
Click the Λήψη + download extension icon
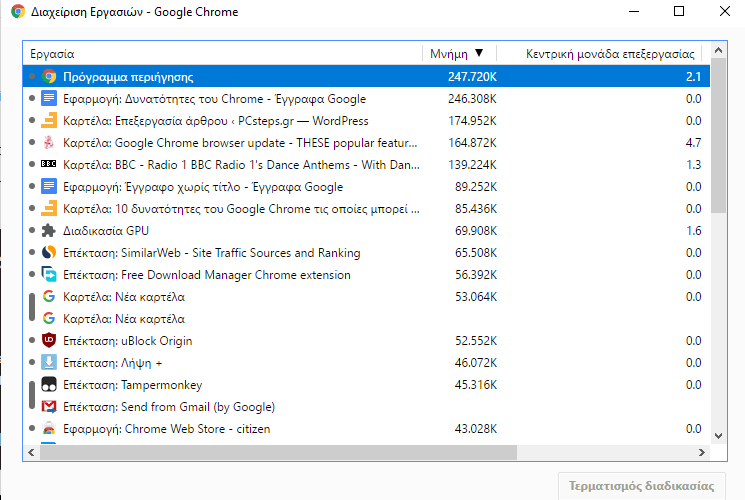49,362
